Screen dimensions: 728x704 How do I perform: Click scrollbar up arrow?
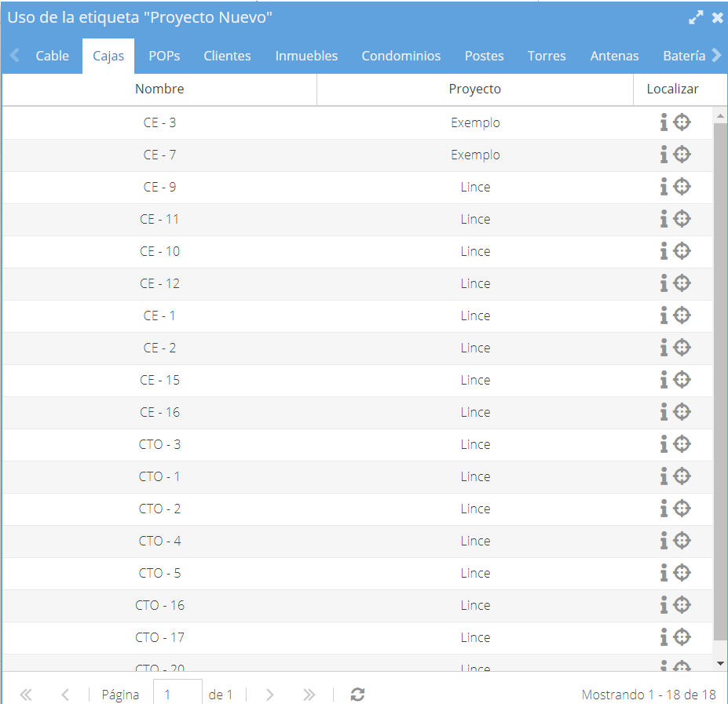720,115
